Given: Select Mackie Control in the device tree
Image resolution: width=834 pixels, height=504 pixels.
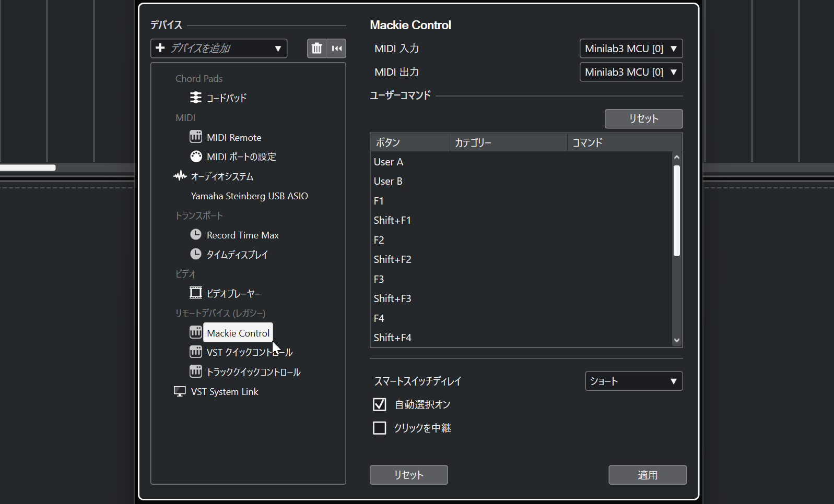Looking at the screenshot, I should pos(238,333).
